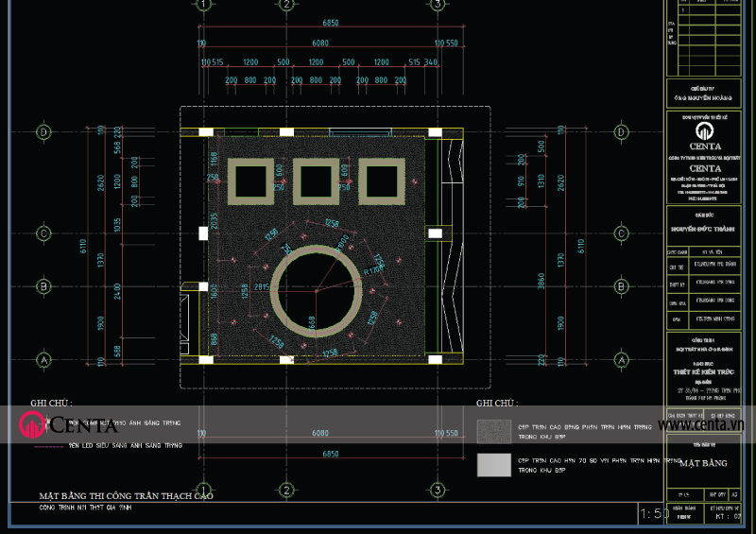The width and height of the screenshot is (756, 534).
Task: Click the drawing title MẶT BẰNG THI CÔNG TRẦN THẠCH CAO
Action: (x=126, y=495)
